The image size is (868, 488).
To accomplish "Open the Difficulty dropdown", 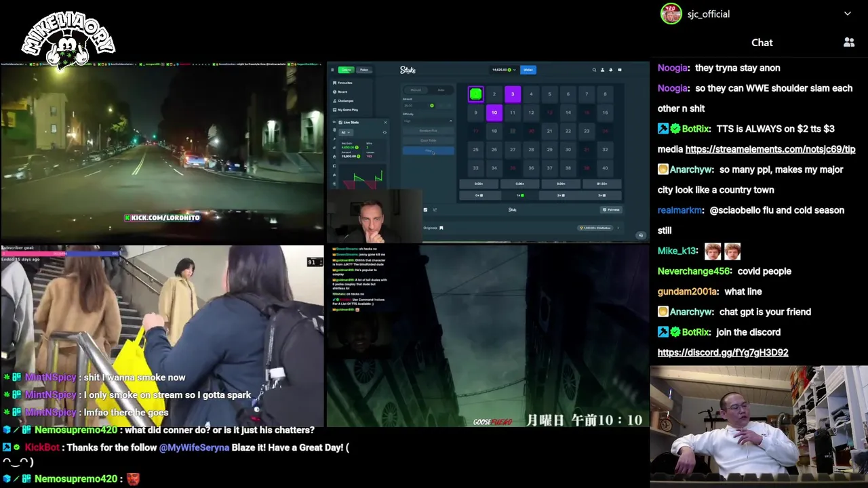I will (428, 121).
